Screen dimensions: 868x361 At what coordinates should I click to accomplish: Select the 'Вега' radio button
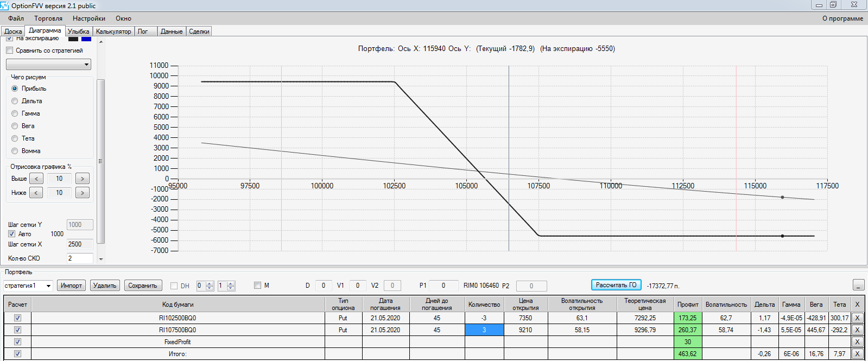(x=15, y=126)
